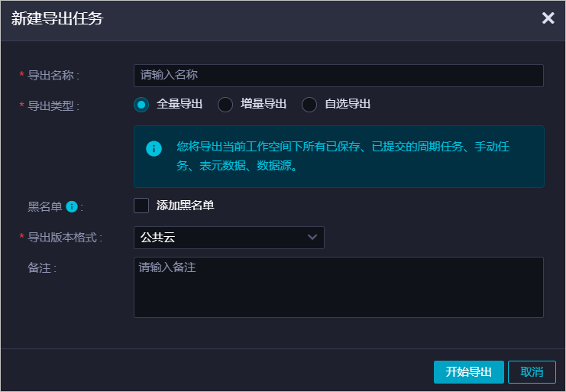This screenshot has width=566, height=392.
Task: Click the 导出版本格式 label
Action: [65, 238]
